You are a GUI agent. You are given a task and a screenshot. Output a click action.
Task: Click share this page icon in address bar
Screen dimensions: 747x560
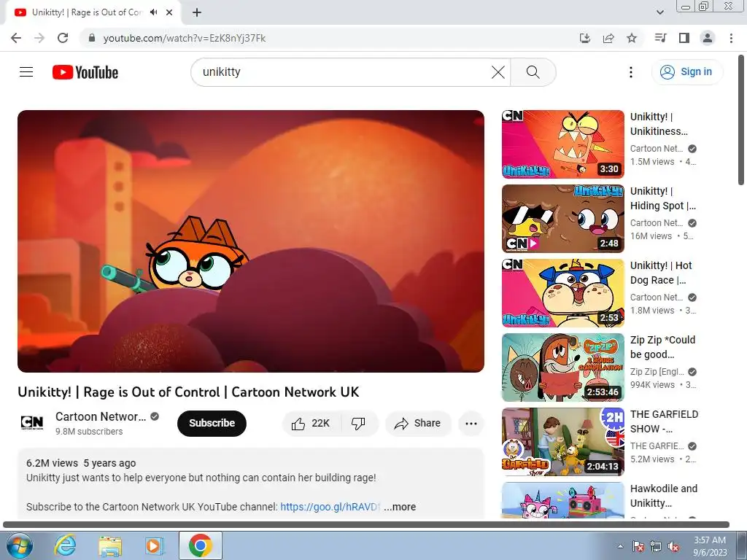click(608, 38)
